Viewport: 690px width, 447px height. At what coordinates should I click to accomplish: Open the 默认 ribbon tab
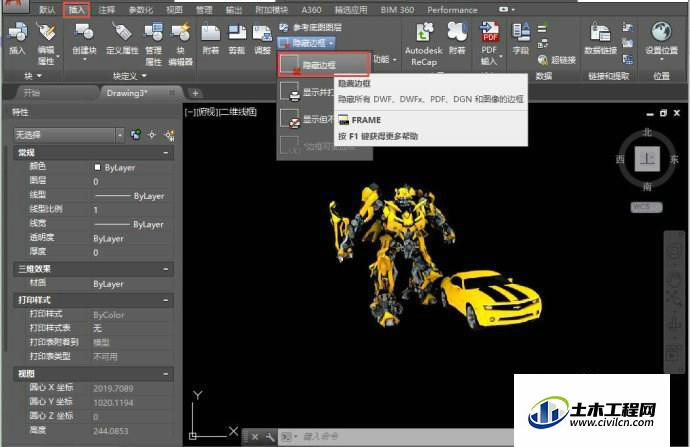(x=47, y=10)
